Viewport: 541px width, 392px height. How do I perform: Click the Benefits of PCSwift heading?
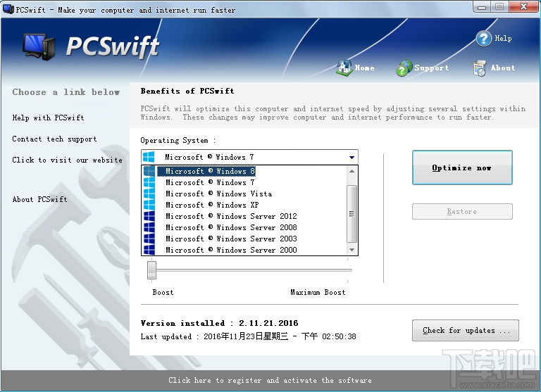[187, 91]
